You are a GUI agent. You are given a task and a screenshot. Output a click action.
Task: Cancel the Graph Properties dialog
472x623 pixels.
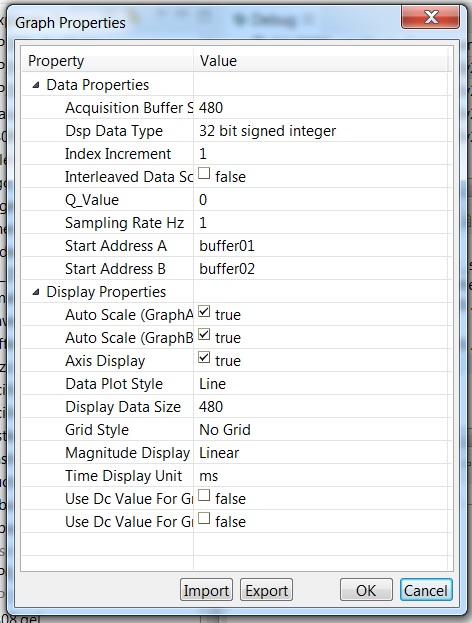point(426,590)
